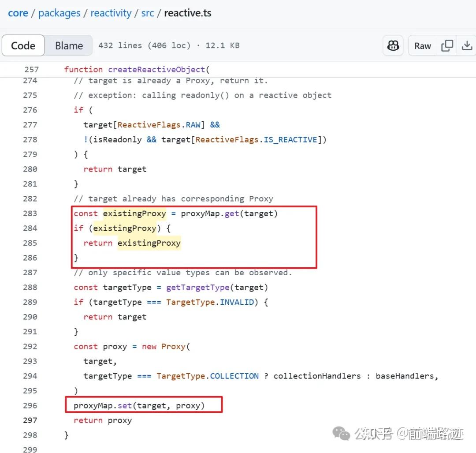Viewport: 476px width, 453px height.
Task: Click ReactiveFlags.RAW on line 277
Action: pos(159,125)
